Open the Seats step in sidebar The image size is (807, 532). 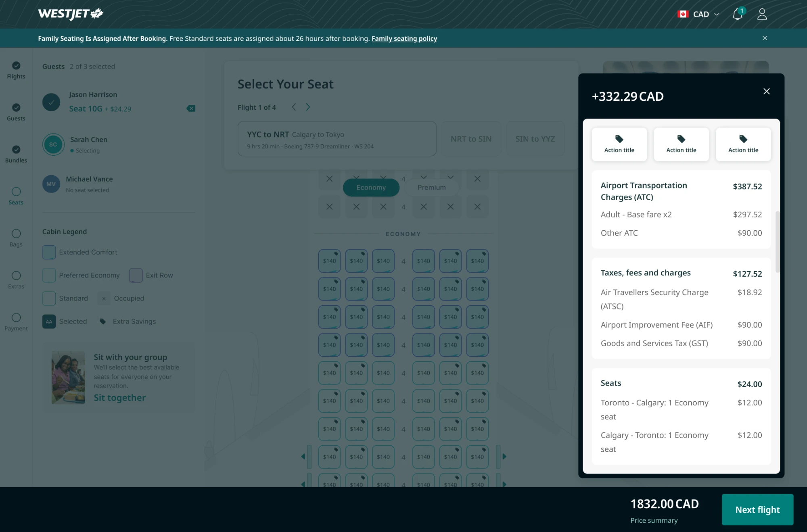pos(16,196)
